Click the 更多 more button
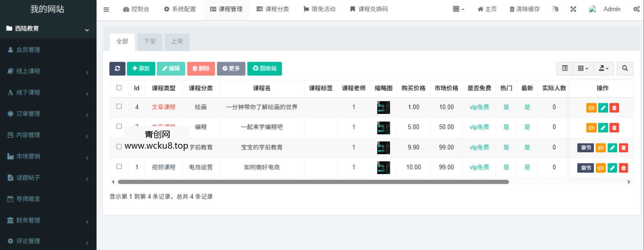644x250 pixels. click(231, 68)
